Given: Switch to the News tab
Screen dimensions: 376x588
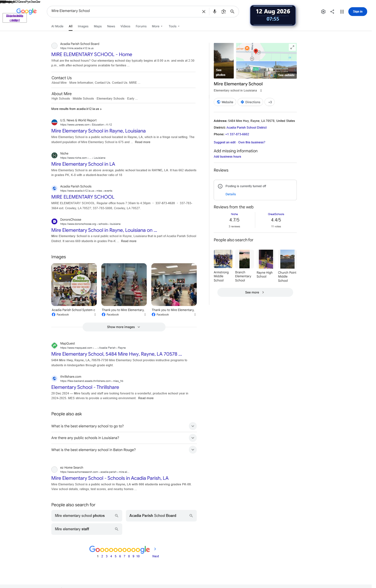Looking at the screenshot, I should coord(111,26).
